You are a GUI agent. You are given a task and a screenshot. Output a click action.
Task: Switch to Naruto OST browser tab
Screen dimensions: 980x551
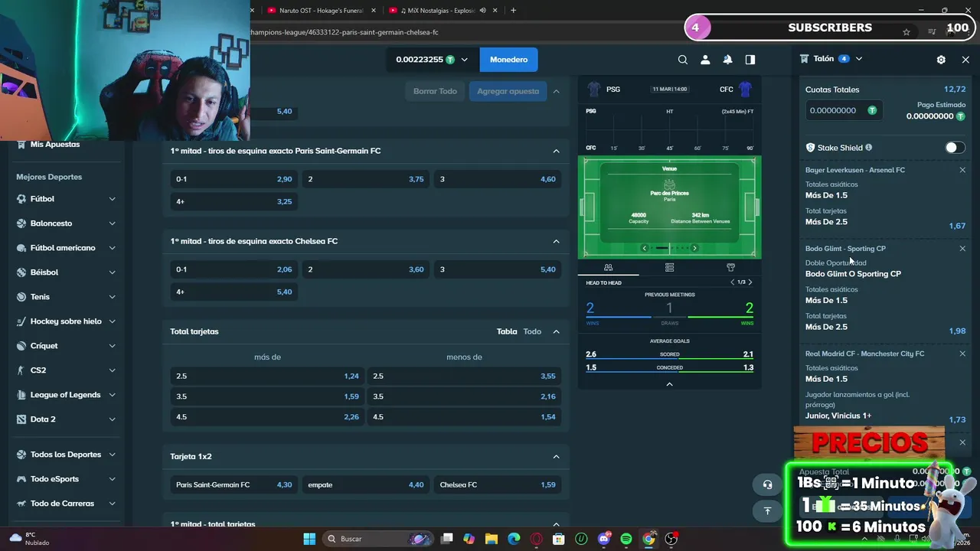tap(321, 10)
